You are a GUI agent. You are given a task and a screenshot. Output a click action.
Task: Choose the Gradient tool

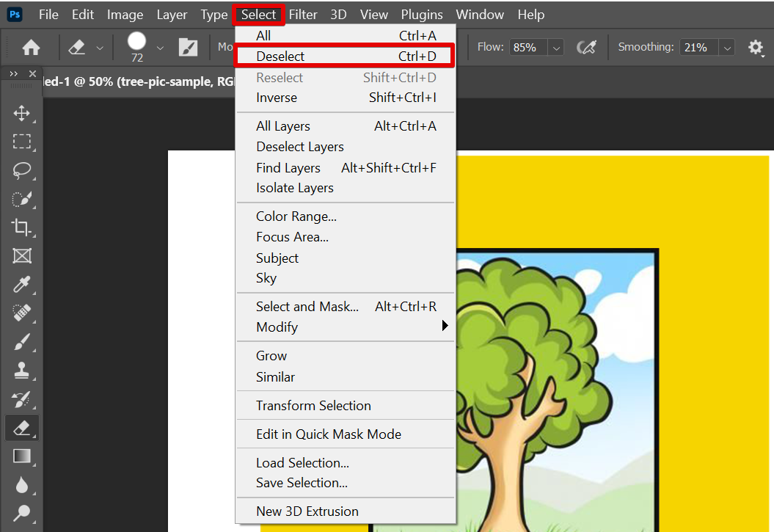[22, 456]
